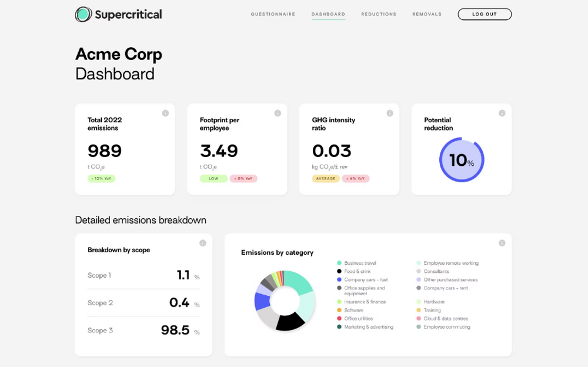Image resolution: width=588 pixels, height=367 pixels.
Task: Click the Acme Corp heading
Action: click(119, 55)
